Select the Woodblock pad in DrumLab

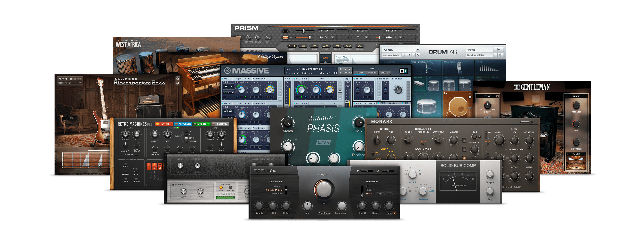pyautogui.click(x=419, y=83)
